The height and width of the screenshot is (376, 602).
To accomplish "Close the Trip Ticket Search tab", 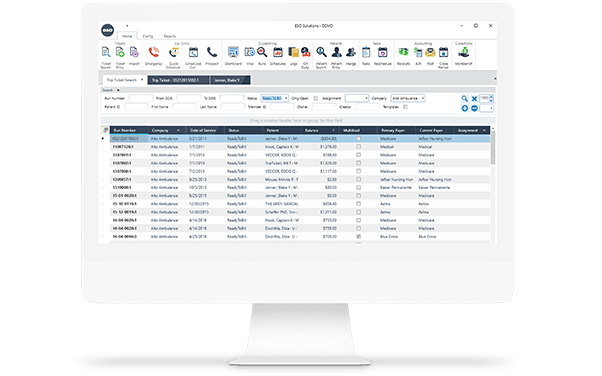I will pos(142,80).
